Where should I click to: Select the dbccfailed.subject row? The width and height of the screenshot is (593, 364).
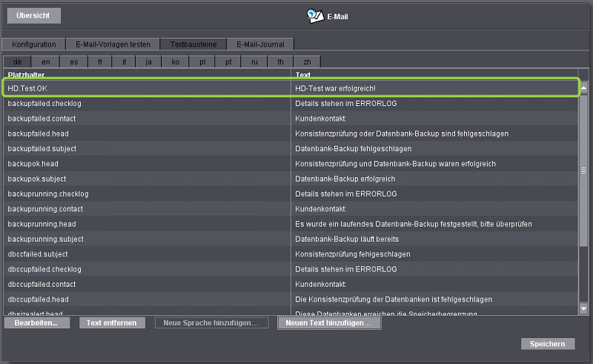click(148, 254)
